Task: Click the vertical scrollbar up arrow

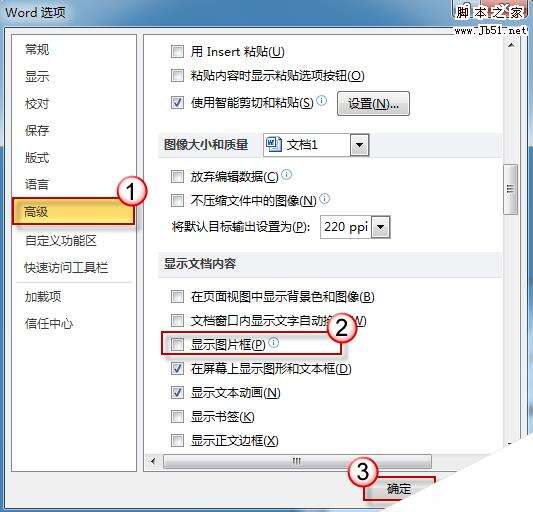Action: 511,45
